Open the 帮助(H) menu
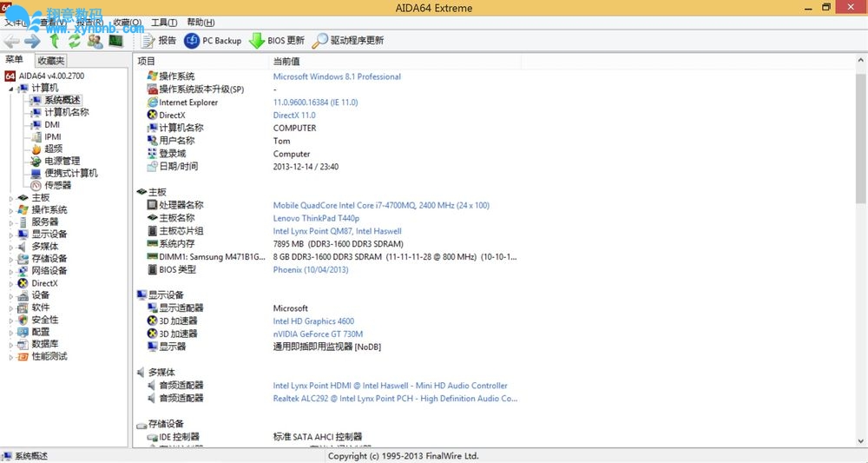The height and width of the screenshot is (463, 868). tap(201, 23)
